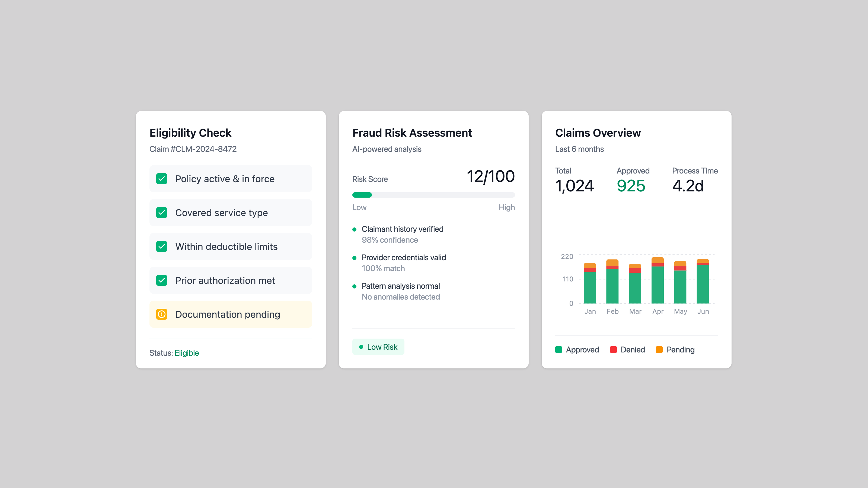Select the green bullet next to Claimant history verified
The image size is (868, 488).
pyautogui.click(x=355, y=229)
